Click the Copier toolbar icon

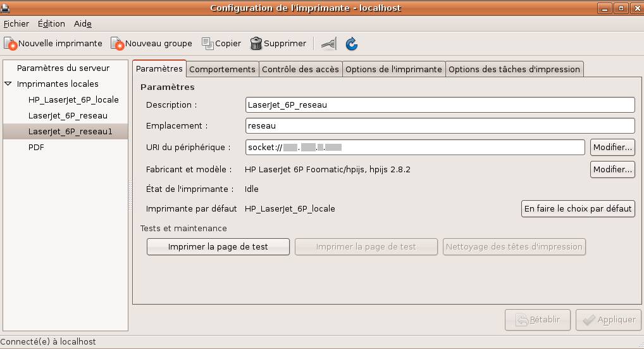pos(207,44)
